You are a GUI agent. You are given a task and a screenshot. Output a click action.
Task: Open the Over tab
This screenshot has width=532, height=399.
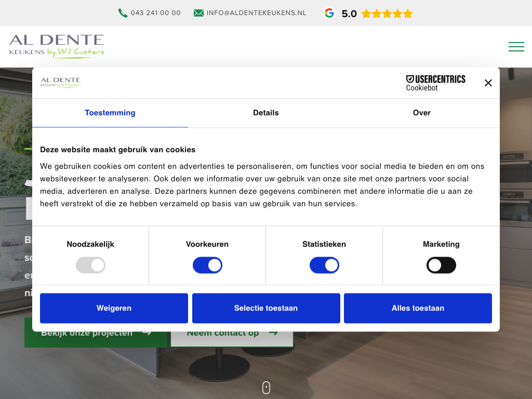[x=421, y=113]
